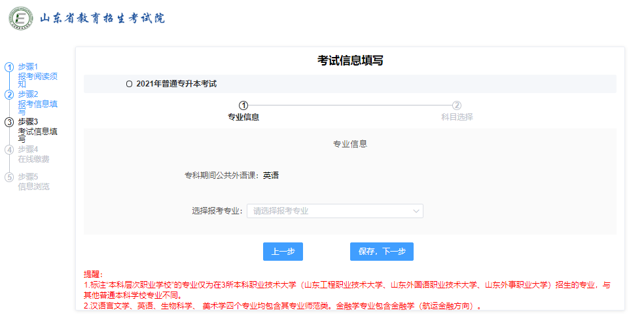Click the step 4 circle in sidebar
Image resolution: width=644 pixels, height=323 pixels.
tap(9, 149)
